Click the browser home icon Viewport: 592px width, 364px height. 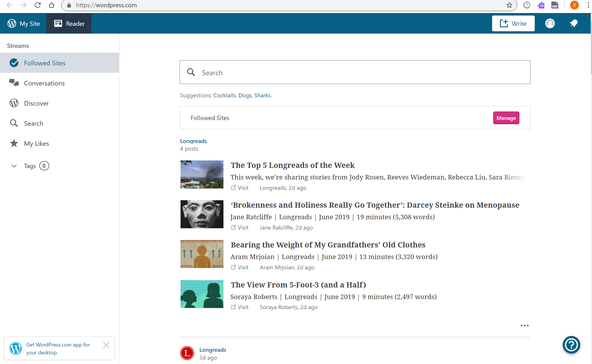click(x=52, y=5)
